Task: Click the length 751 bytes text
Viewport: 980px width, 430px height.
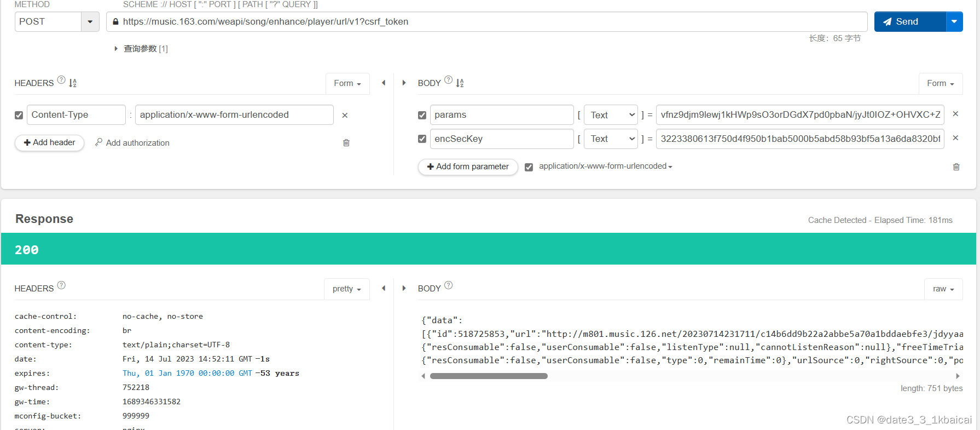Action: point(932,388)
